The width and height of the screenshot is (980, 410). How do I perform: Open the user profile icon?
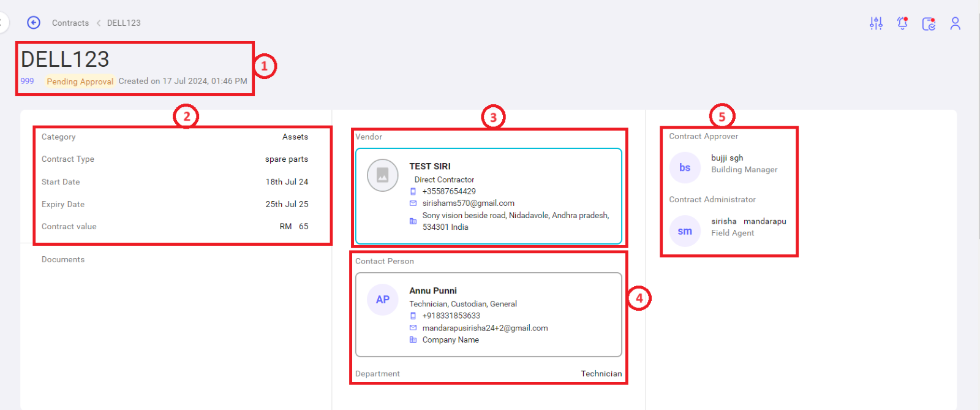tap(956, 23)
